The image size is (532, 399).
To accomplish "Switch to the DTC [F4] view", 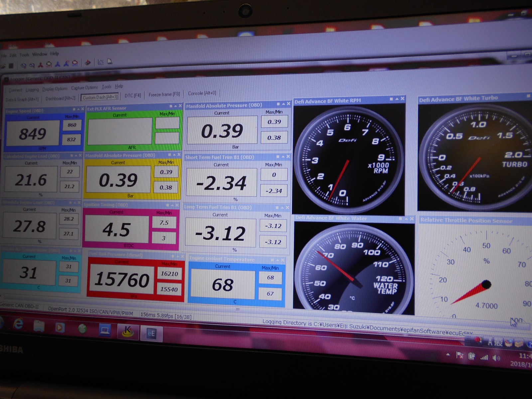I will (133, 95).
